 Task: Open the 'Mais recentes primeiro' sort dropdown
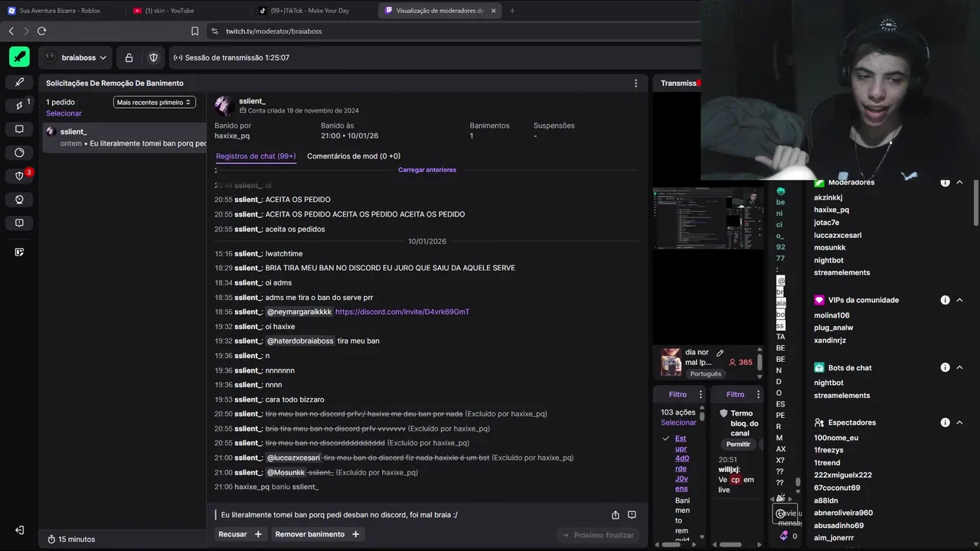[155, 102]
